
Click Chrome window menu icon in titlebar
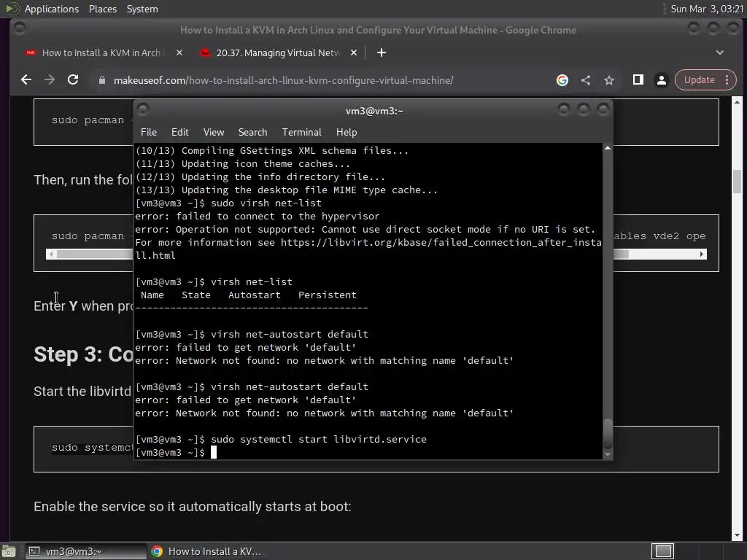pos(20,28)
